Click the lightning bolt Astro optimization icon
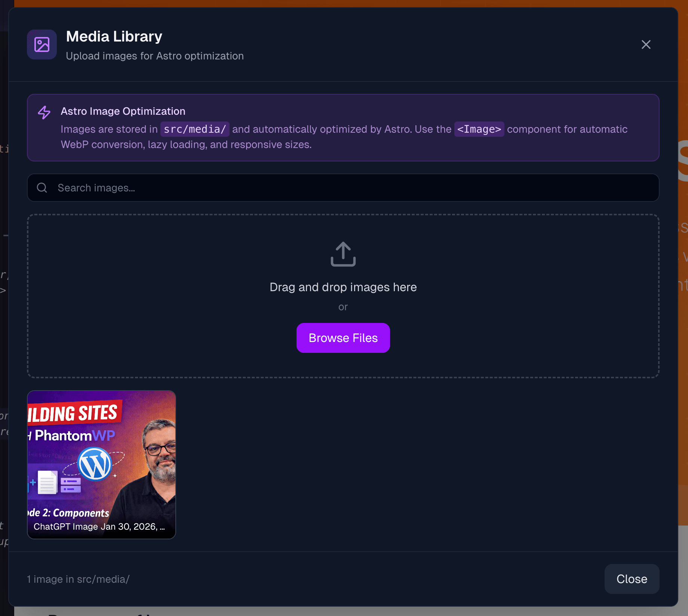 [44, 112]
